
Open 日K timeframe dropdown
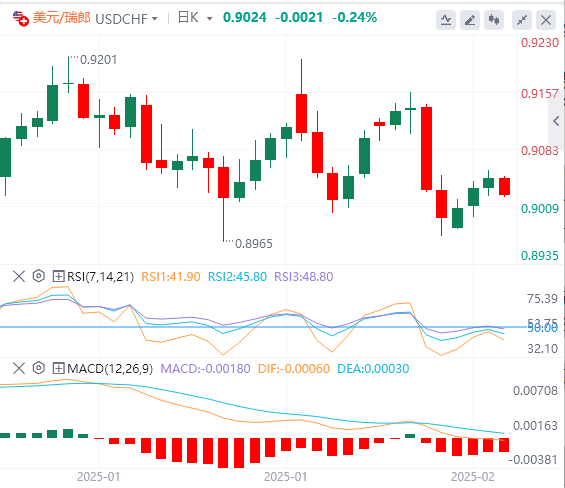click(x=195, y=18)
